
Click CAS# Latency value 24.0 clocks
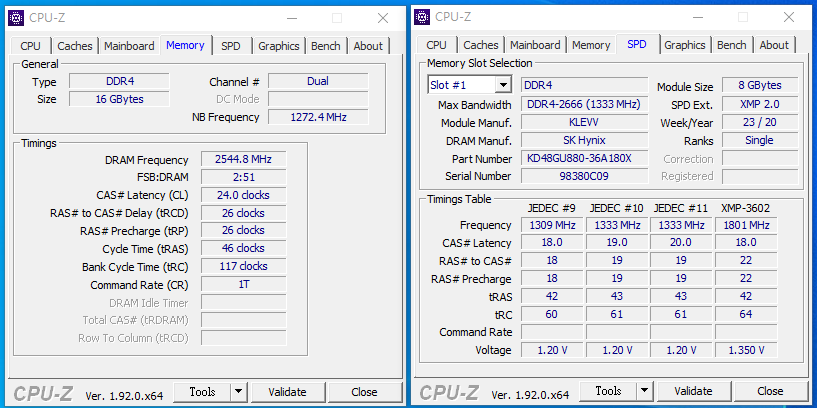(x=243, y=195)
